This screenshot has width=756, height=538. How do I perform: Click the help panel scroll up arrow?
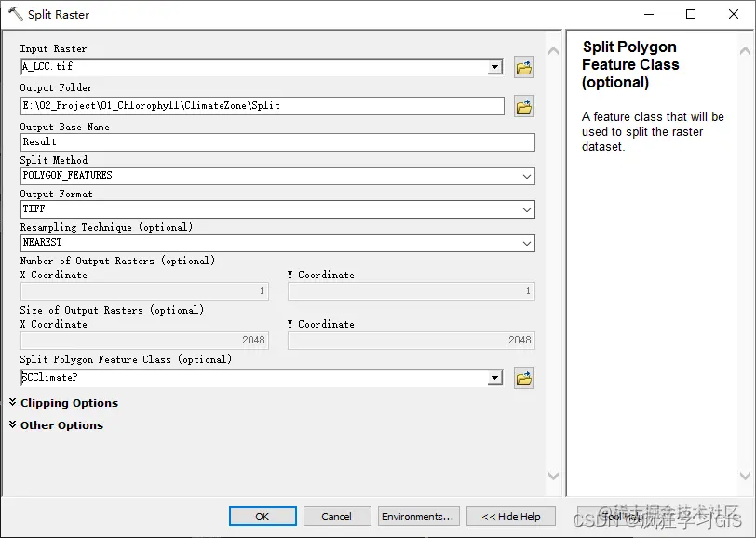coord(745,50)
